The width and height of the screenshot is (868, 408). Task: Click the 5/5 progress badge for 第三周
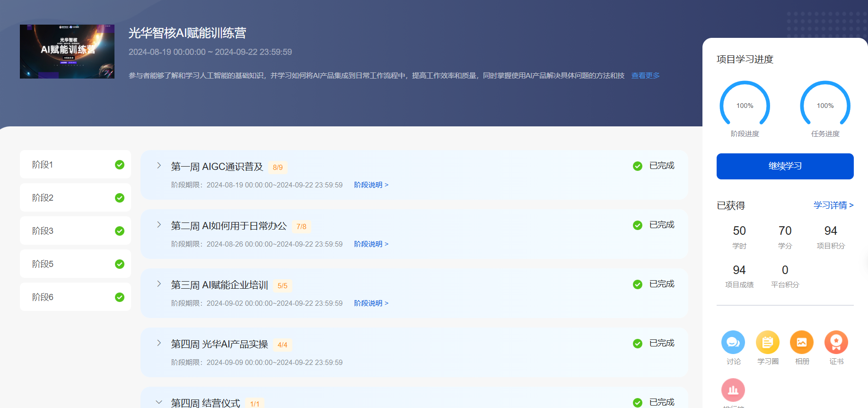coord(282,286)
